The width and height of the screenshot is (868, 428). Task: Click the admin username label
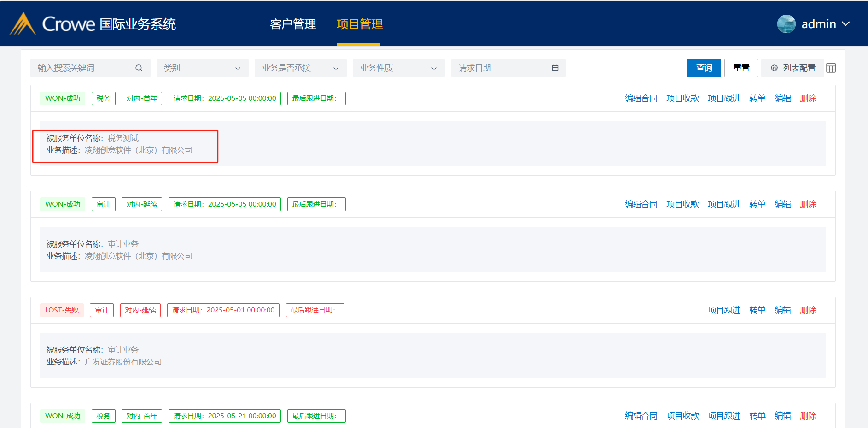click(819, 24)
